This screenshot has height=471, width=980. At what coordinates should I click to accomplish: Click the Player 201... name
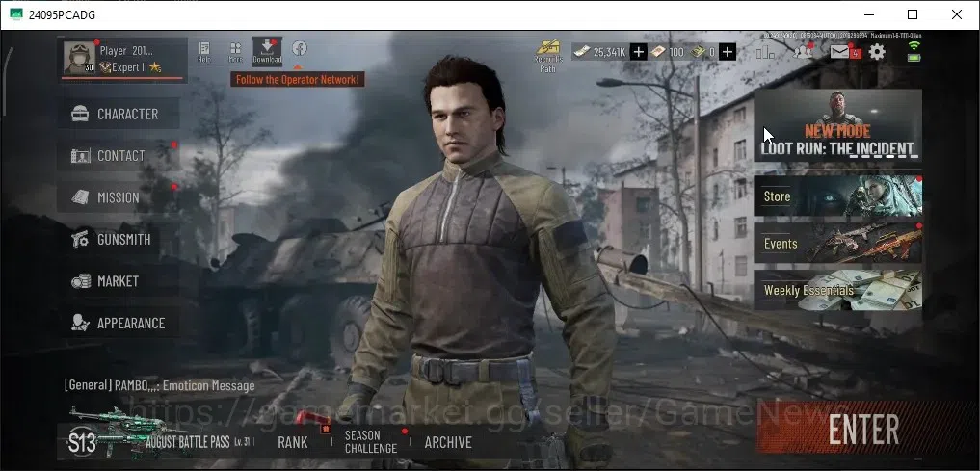tap(126, 51)
